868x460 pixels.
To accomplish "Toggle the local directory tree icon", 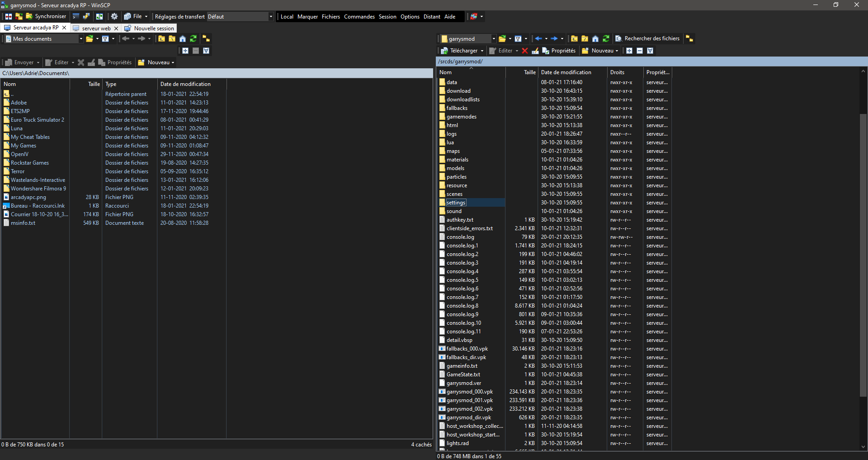I will (206, 39).
